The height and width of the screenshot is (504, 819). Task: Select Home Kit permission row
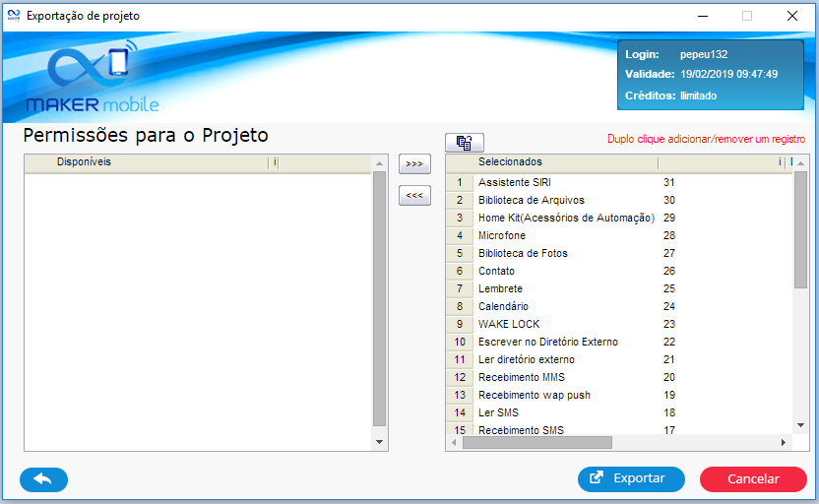coord(566,218)
